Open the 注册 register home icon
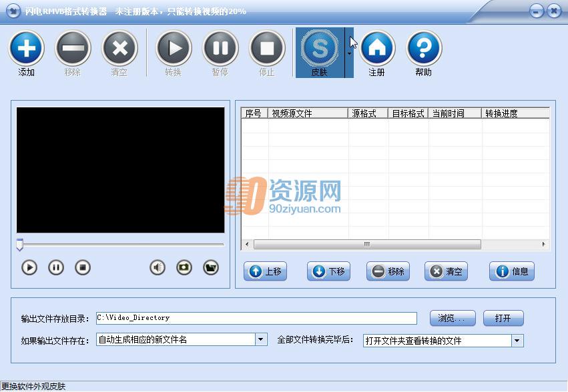 coord(376,48)
